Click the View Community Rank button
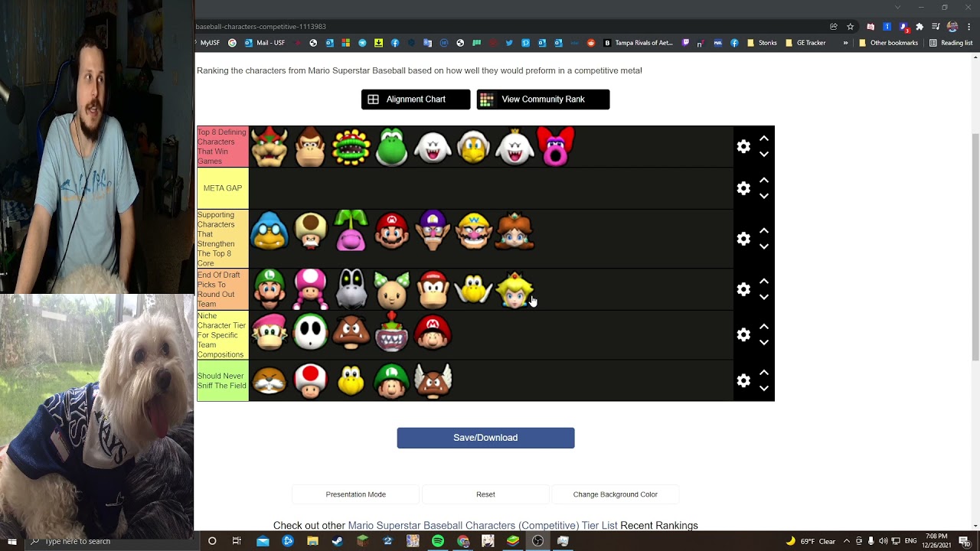The image size is (980, 551). click(543, 99)
